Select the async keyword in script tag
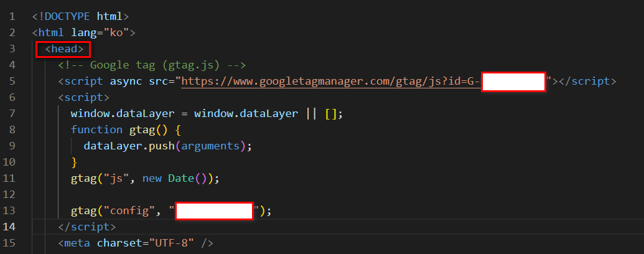Viewport: 644px width, 254px height. (126, 82)
